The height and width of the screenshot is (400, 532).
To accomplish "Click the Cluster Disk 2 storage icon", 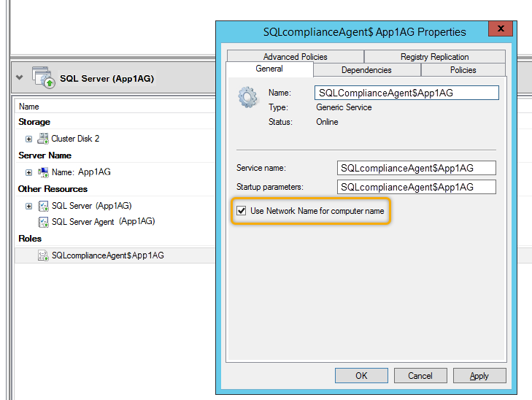I will click(43, 139).
